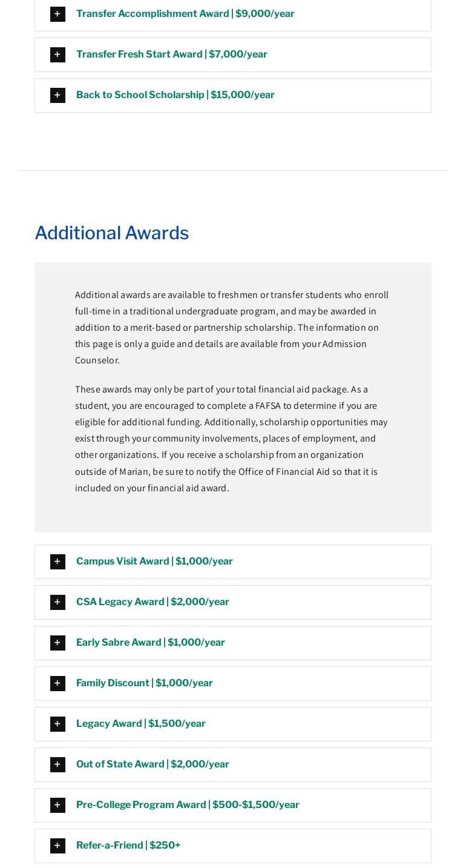Click plus icon beside Pre-College Program Award
The width and height of the screenshot is (466, 868).
click(x=57, y=805)
